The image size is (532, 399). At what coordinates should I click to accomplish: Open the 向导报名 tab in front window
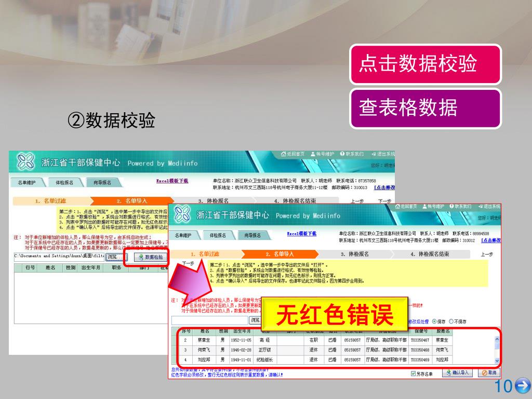pyautogui.click(x=253, y=235)
